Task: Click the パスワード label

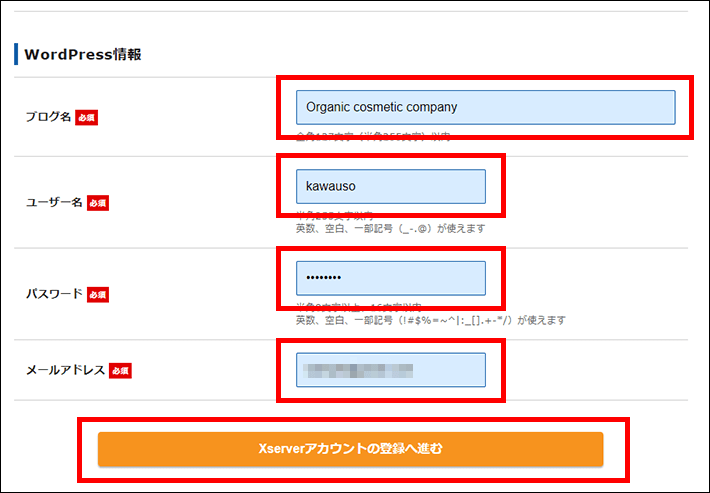Action: 54,294
